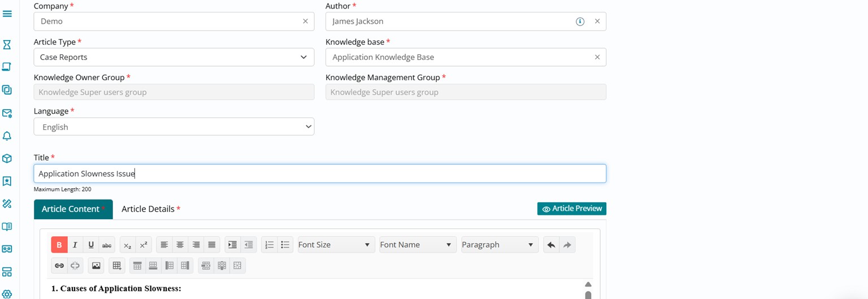Delete the table column

pyautogui.click(x=222, y=266)
